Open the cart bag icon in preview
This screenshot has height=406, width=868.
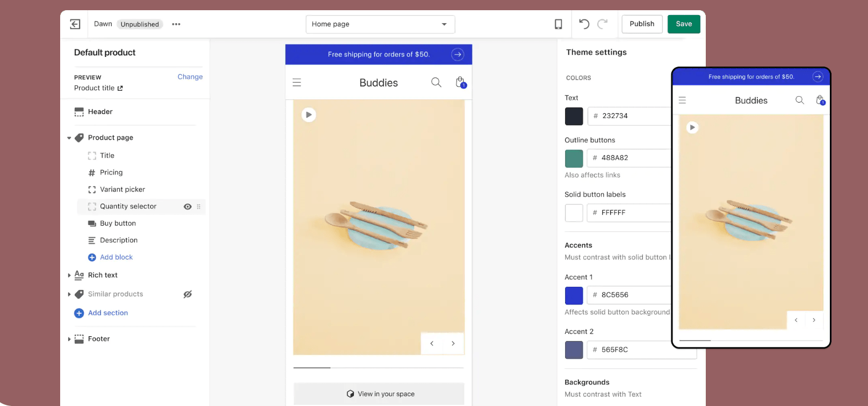coord(460,82)
